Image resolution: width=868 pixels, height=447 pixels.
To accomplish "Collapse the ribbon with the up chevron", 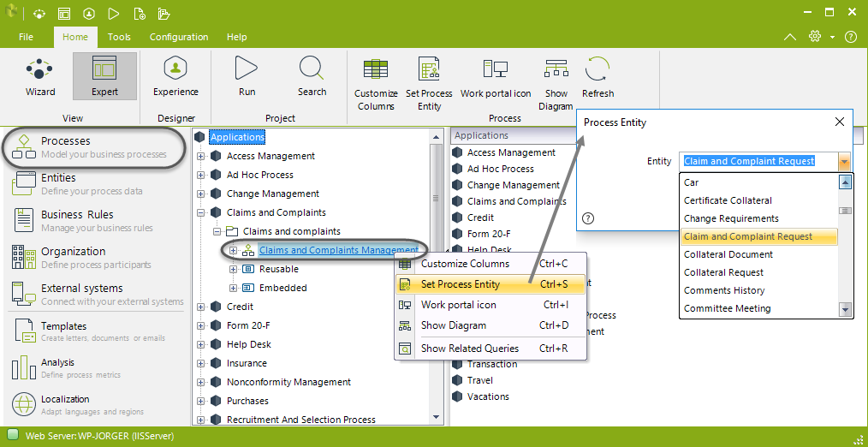I will pyautogui.click(x=790, y=37).
